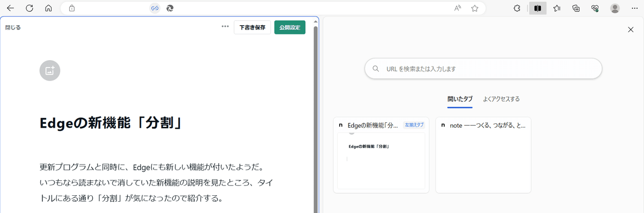644x213 pixels.
Task: Select the 開いたタブ tab
Action: pyautogui.click(x=460, y=99)
